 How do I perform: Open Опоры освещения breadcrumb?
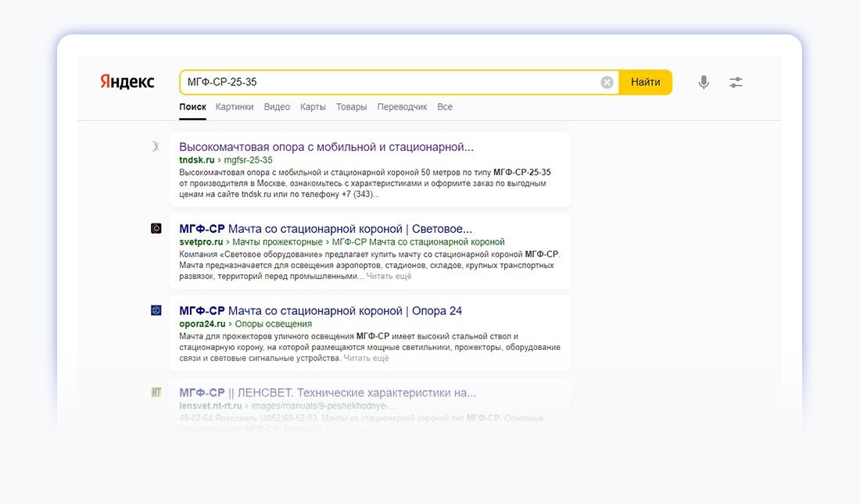[x=273, y=324]
